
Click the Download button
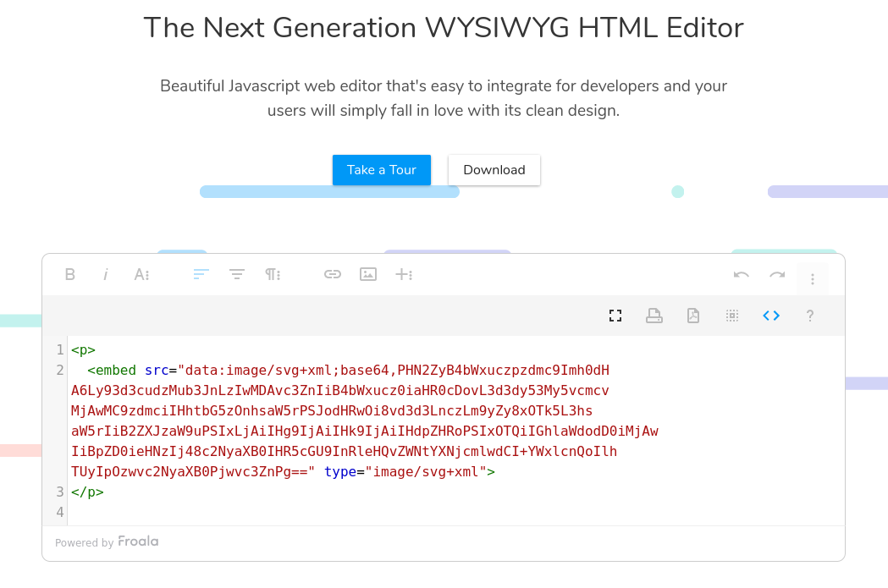tap(494, 170)
